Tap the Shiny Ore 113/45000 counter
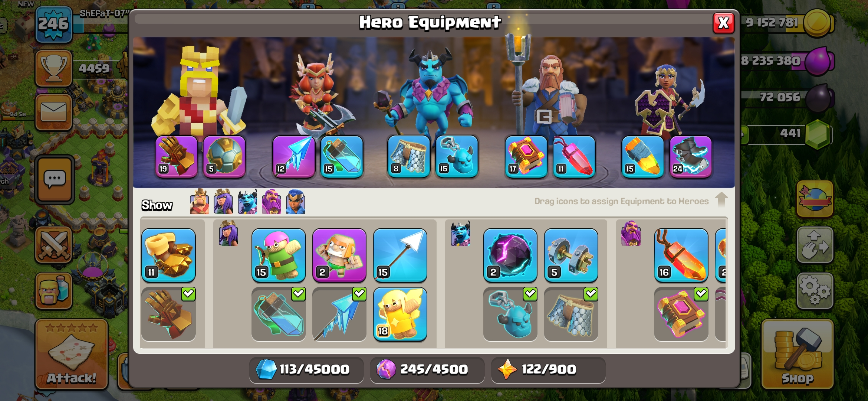Screen dimensions: 868x401 tap(306, 369)
